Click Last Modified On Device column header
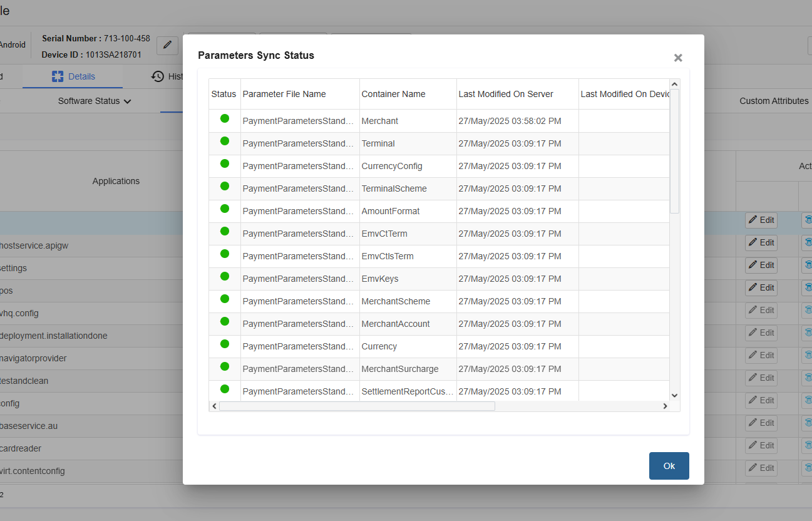This screenshot has width=812, height=521. point(625,94)
